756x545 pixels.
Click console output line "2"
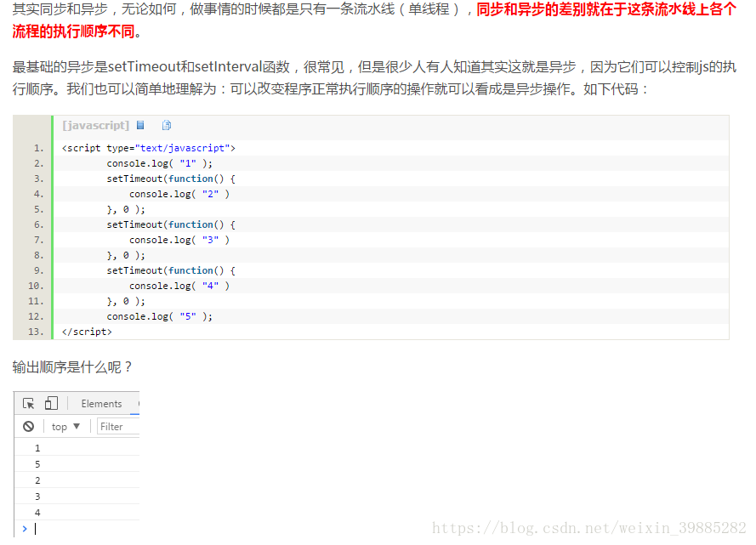coord(77,480)
